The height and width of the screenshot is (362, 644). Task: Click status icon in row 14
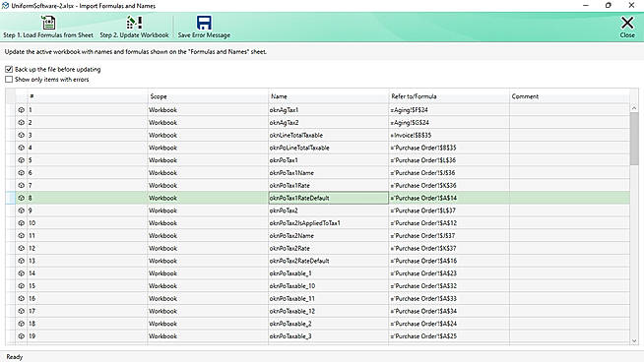pos(22,273)
